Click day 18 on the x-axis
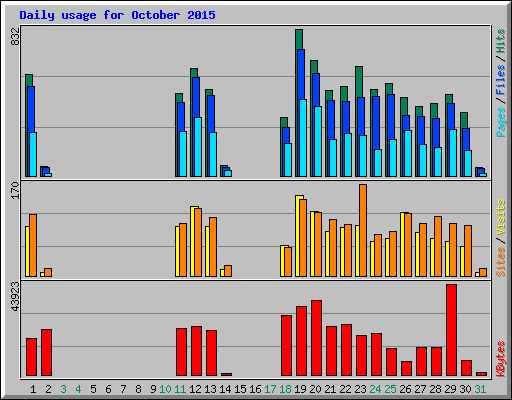The height and width of the screenshot is (400, 512). point(285,389)
